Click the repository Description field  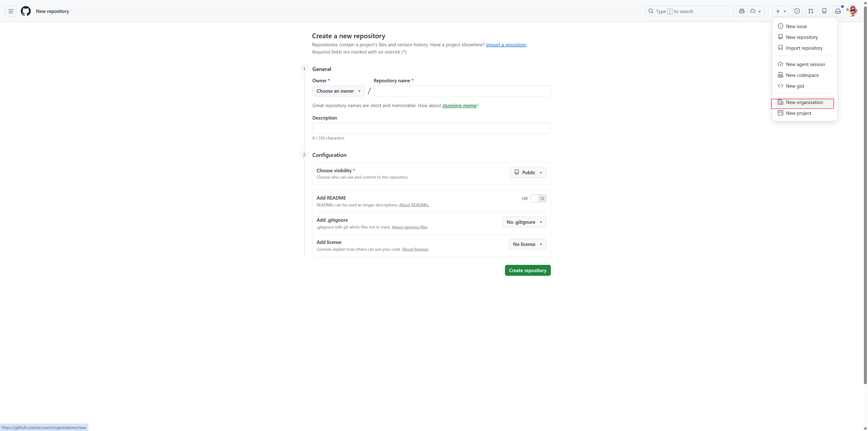click(431, 128)
